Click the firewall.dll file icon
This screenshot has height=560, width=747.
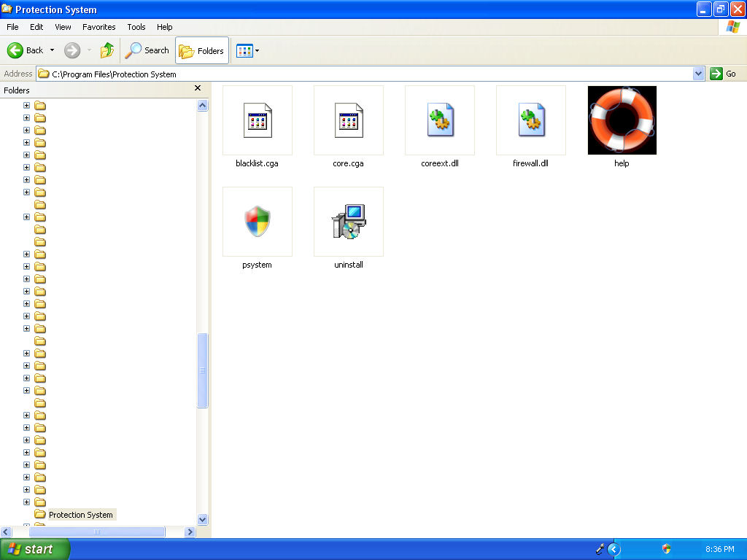tap(530, 120)
